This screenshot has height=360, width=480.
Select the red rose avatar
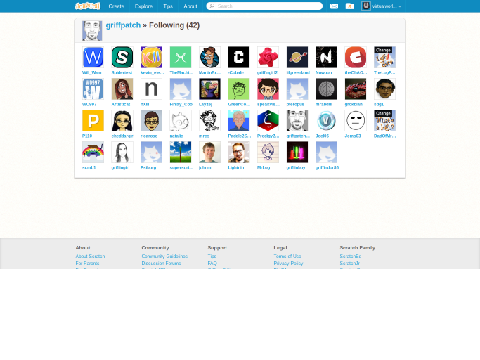pos(268,57)
